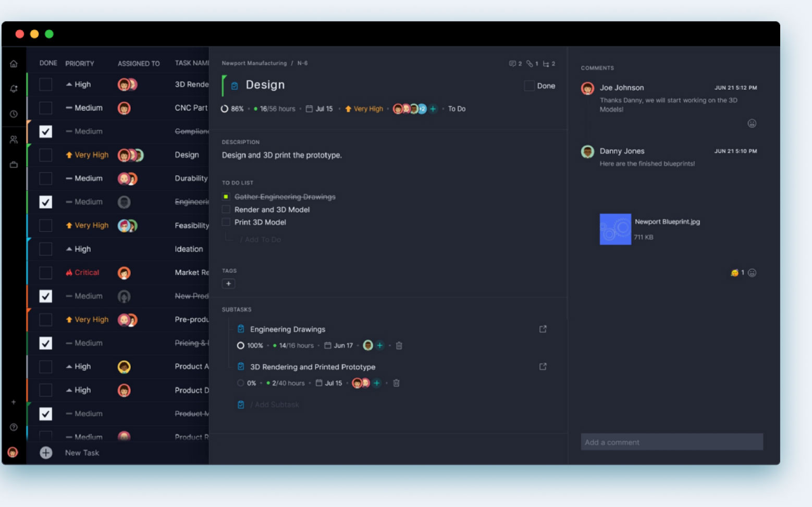812x507 pixels.
Task: Mark the Design task as Done
Action: [528, 86]
